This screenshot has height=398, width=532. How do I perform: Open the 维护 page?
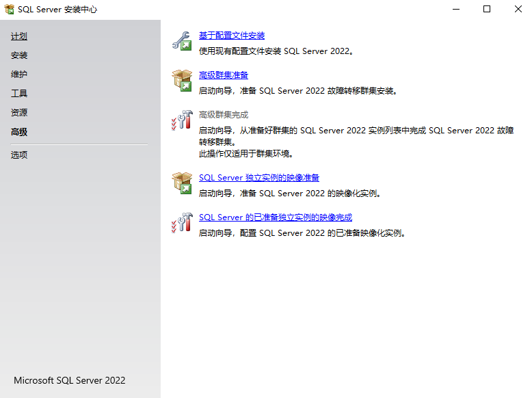click(19, 75)
